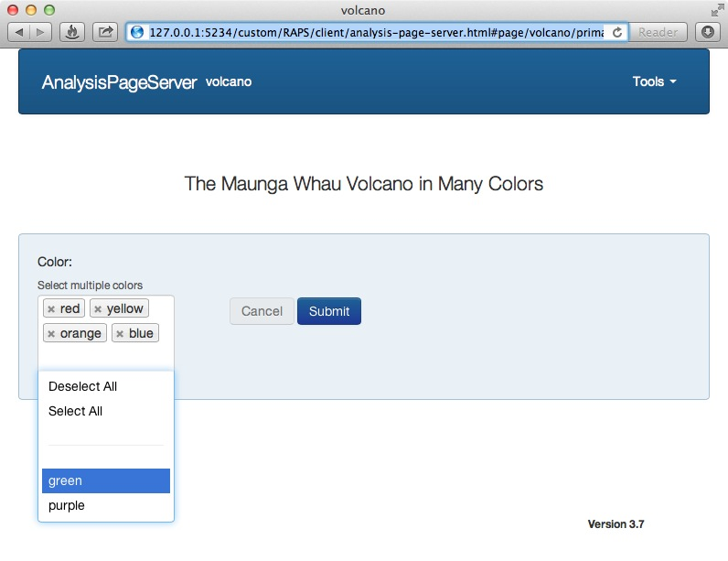
Task: Click the Reader button in address bar
Action: coord(658,32)
